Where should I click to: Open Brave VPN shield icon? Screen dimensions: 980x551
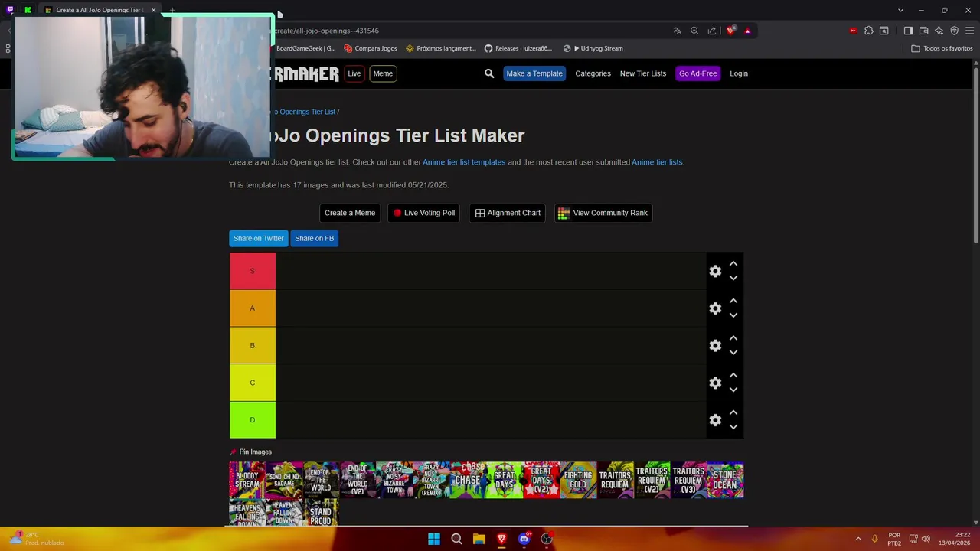(x=954, y=31)
